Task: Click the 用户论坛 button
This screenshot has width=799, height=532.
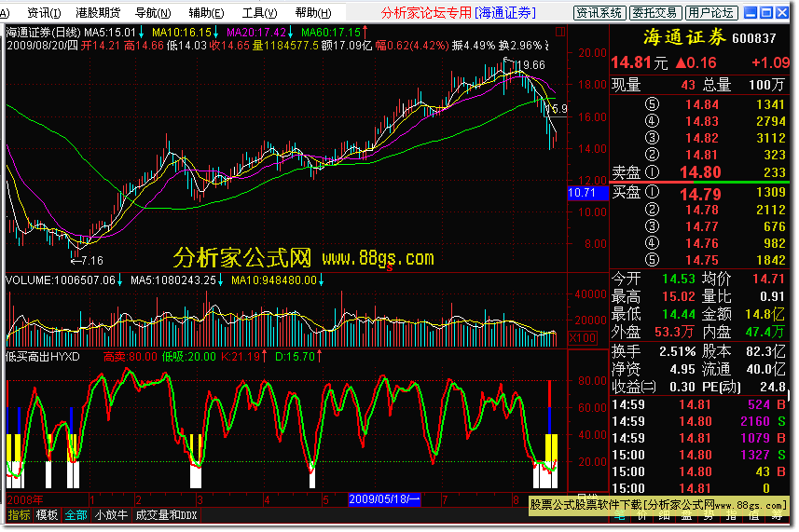Action: (710, 13)
